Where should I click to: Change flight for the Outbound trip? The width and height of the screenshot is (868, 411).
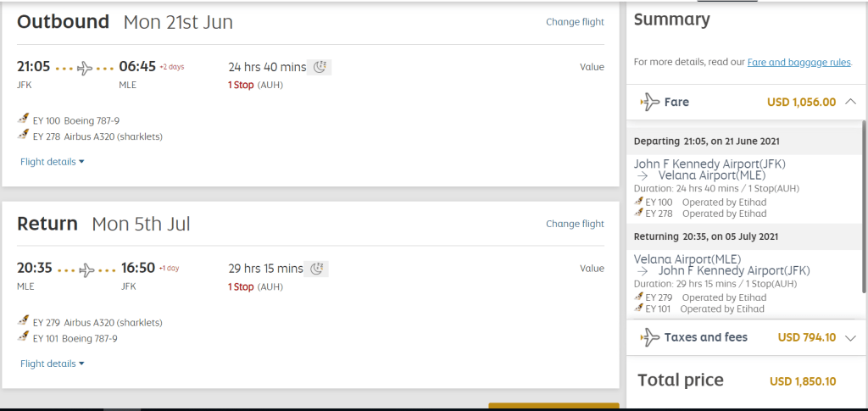click(575, 22)
